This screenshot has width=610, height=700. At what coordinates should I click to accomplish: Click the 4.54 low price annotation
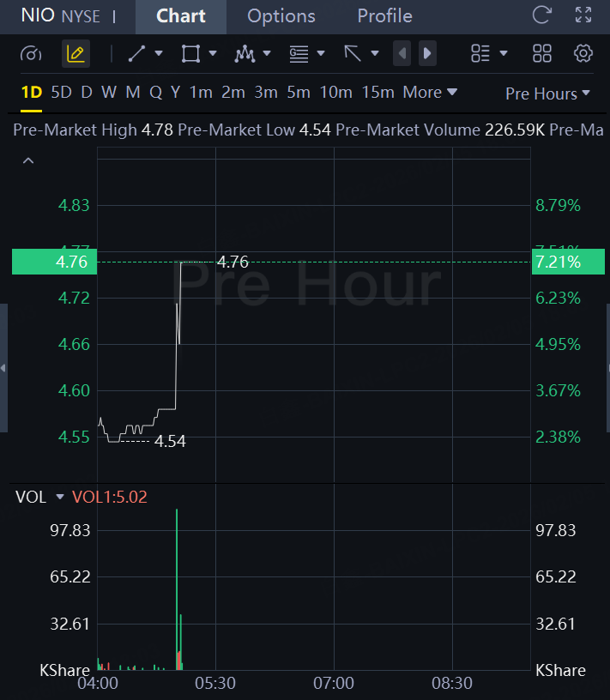coord(170,441)
